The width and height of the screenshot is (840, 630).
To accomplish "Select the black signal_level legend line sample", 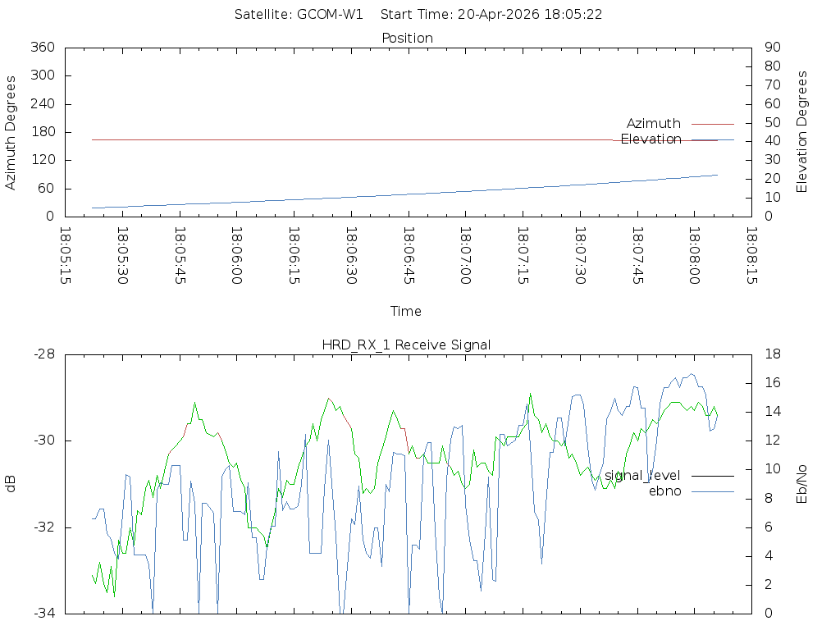I will tap(712, 476).
